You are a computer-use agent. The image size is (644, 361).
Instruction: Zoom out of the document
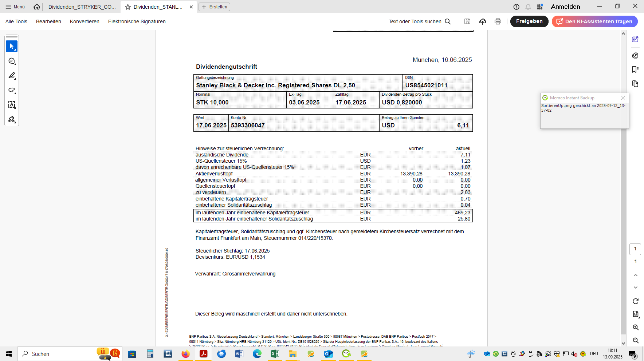point(636,340)
